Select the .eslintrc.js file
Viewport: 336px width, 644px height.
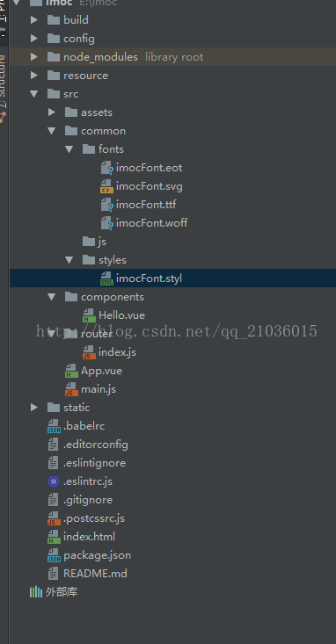tap(88, 481)
